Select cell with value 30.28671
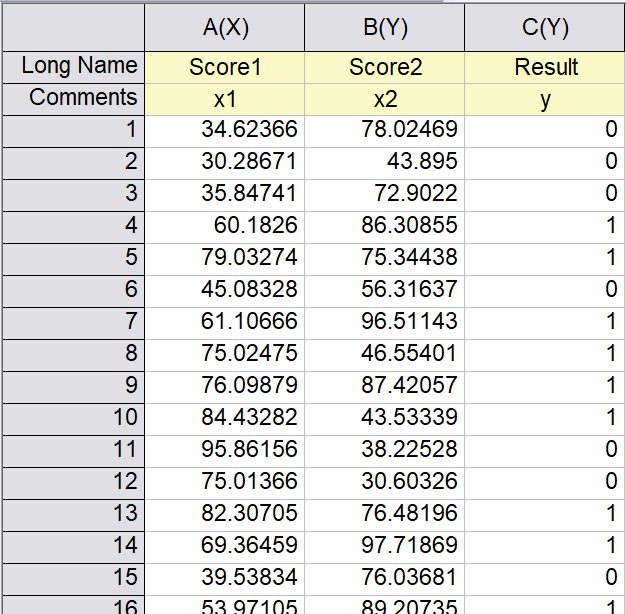This screenshot has width=626, height=614. (225, 163)
